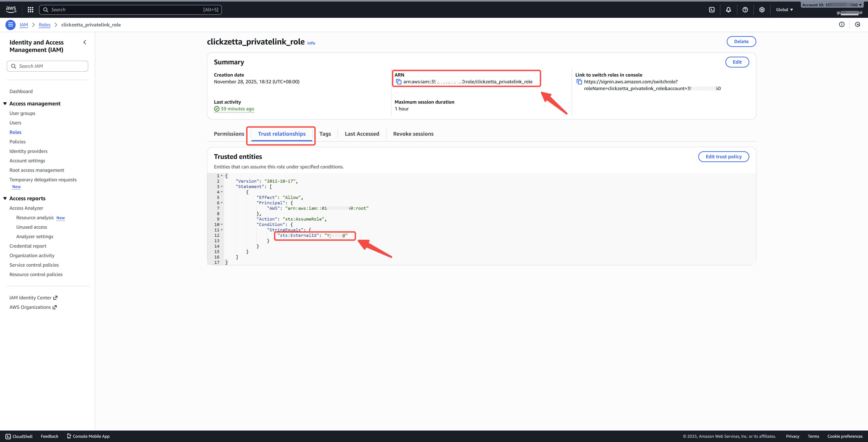Collapse the Access reports section
The width and height of the screenshot is (868, 442).
coord(5,198)
